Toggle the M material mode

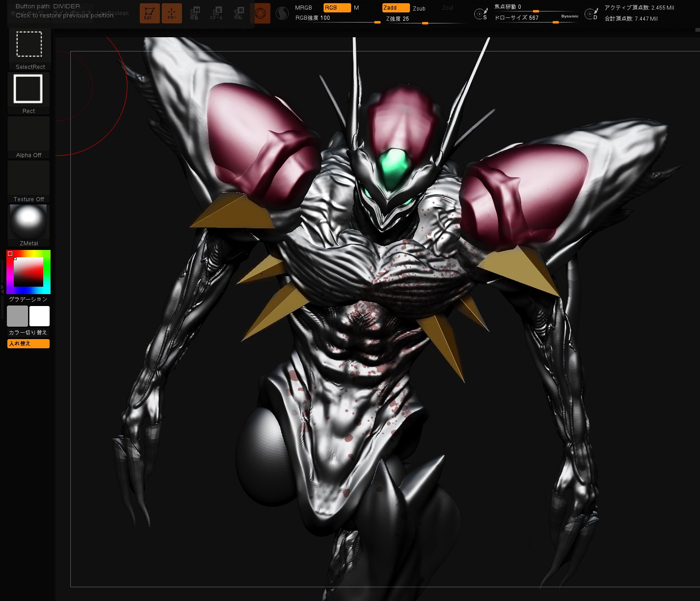click(357, 8)
